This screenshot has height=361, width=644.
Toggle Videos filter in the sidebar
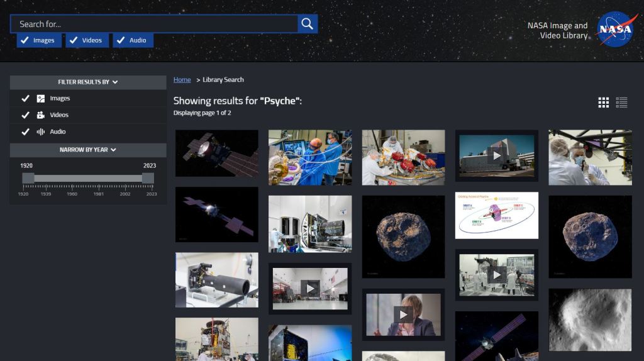26,115
